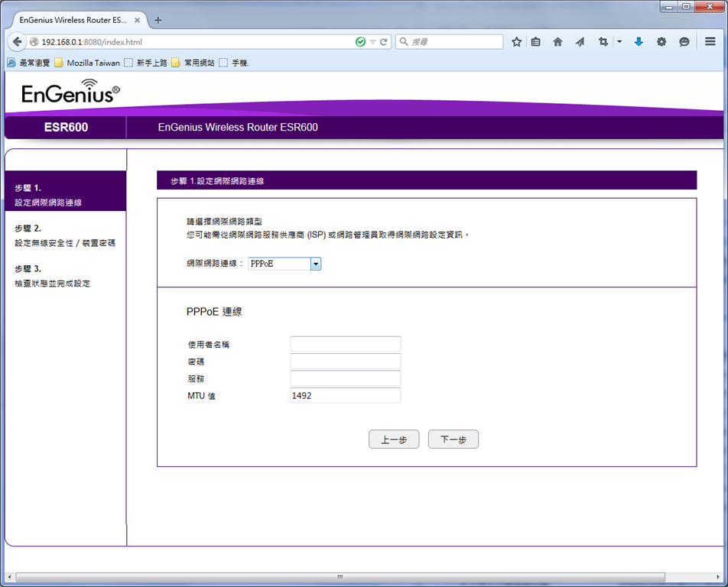
Task: Click the chat smiley bubble icon
Action: tap(684, 42)
